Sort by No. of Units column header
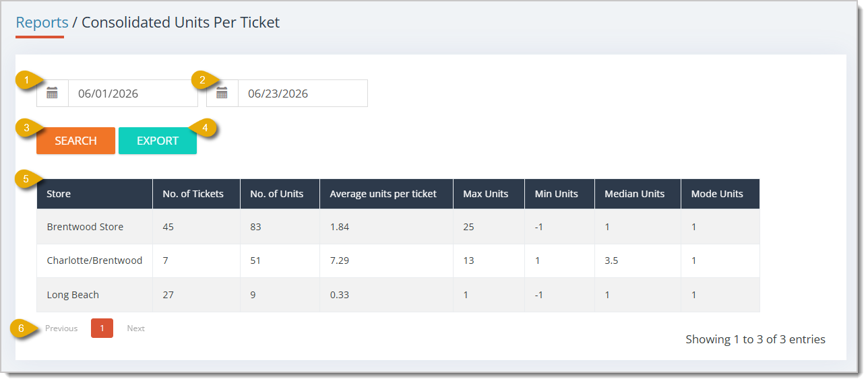 (x=280, y=194)
